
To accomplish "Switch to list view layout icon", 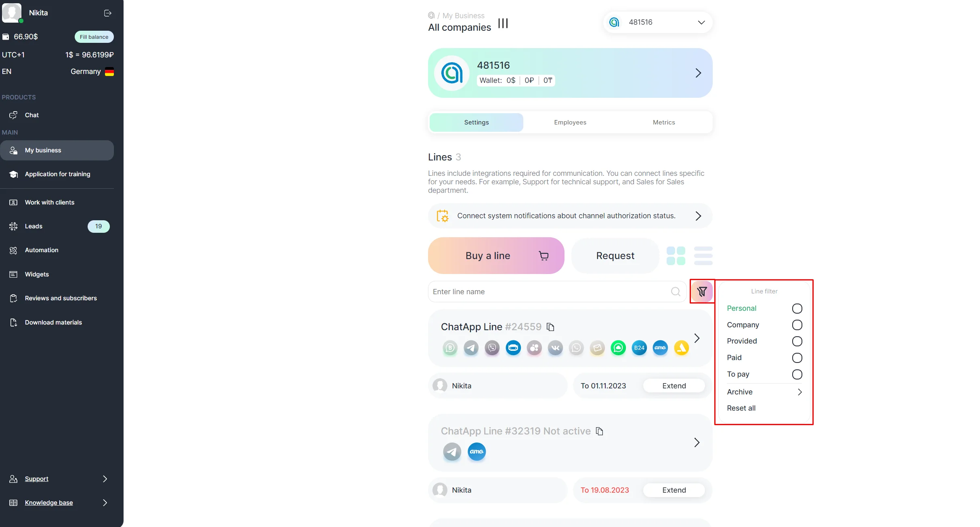I will click(x=703, y=256).
